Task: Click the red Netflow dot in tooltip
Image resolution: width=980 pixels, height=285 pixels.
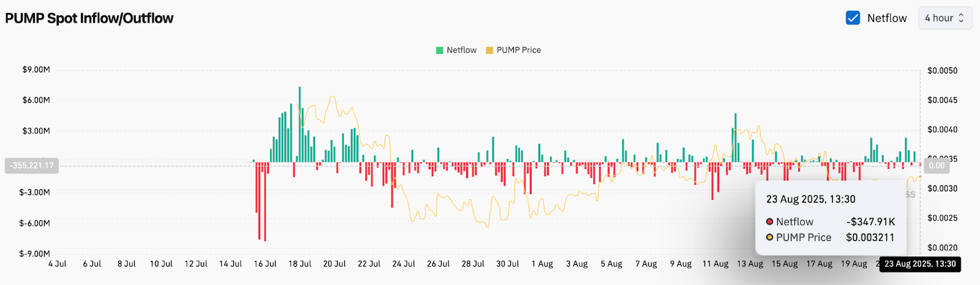Action: (x=770, y=221)
